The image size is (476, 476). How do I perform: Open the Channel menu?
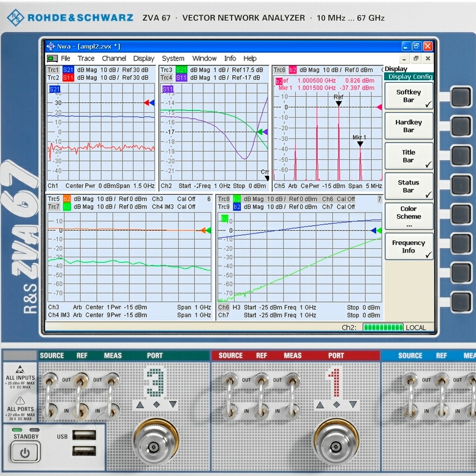(114, 58)
